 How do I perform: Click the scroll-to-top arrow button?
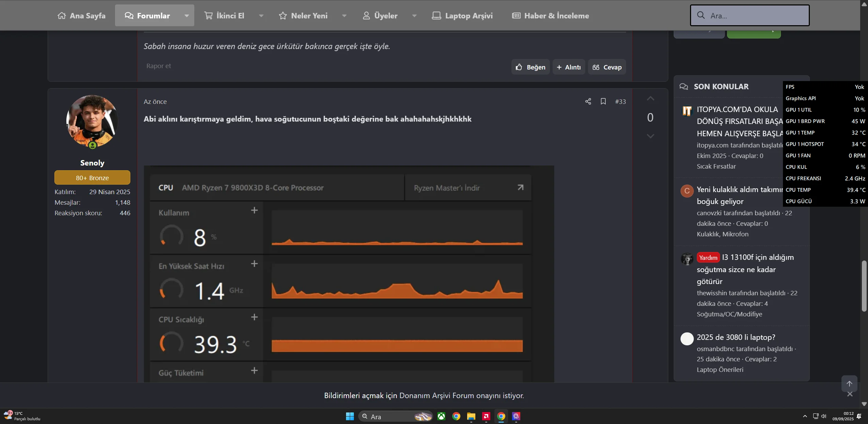[x=849, y=384]
